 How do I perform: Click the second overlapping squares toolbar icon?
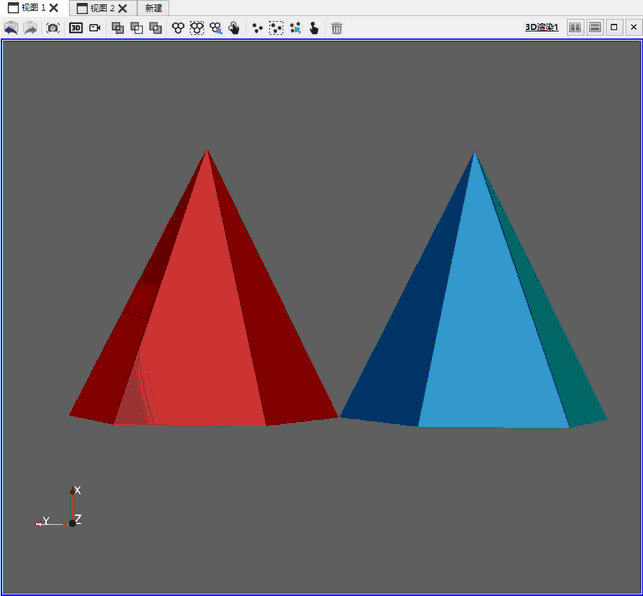click(x=137, y=28)
